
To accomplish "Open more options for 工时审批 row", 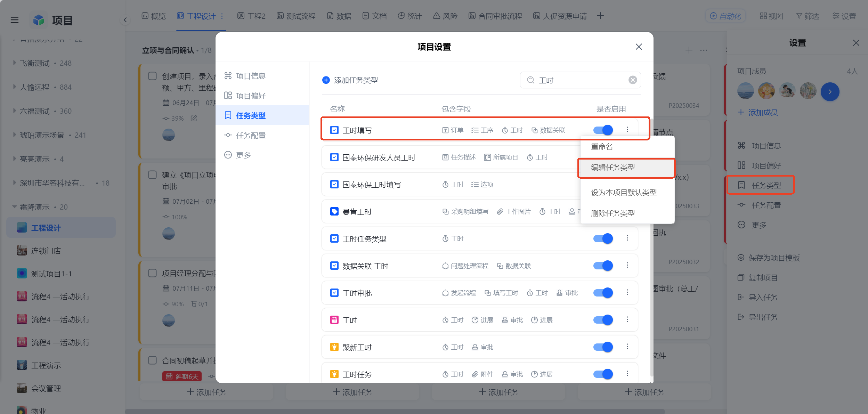I will pyautogui.click(x=627, y=292).
